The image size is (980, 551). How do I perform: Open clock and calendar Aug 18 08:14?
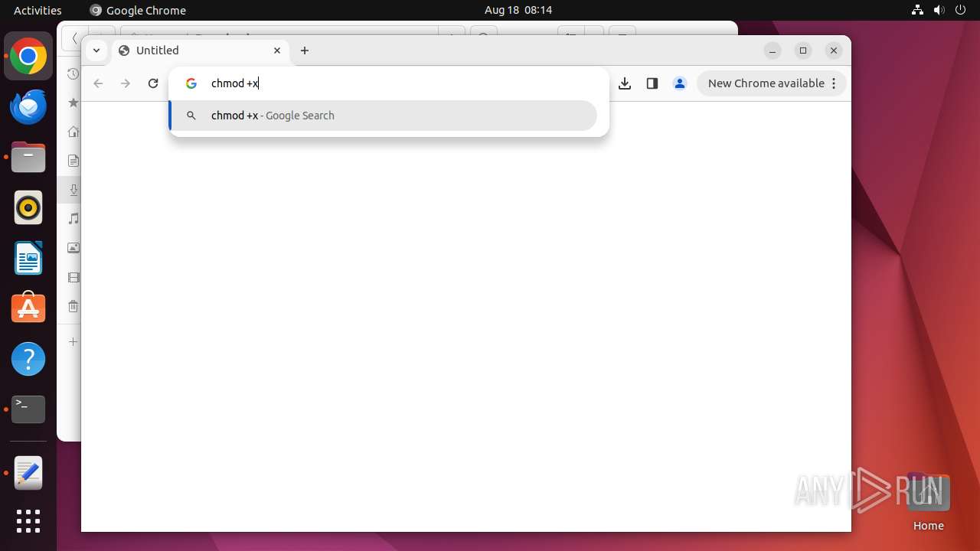[518, 10]
